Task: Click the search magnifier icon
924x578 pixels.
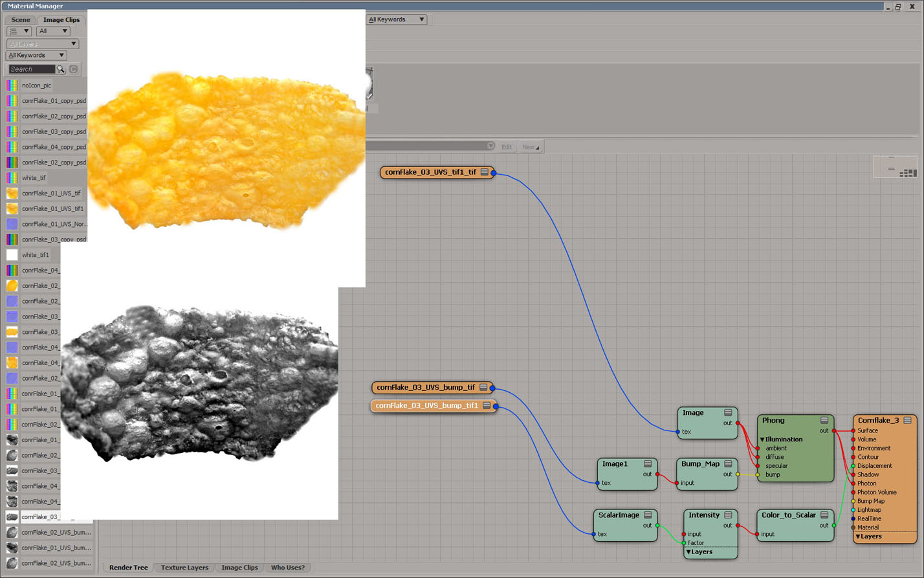Action: point(62,69)
